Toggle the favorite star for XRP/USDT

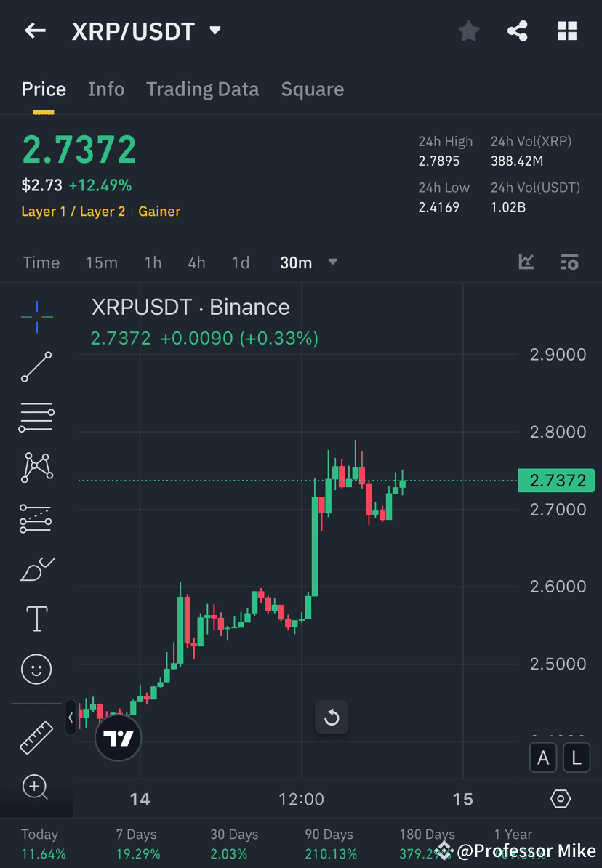468,31
